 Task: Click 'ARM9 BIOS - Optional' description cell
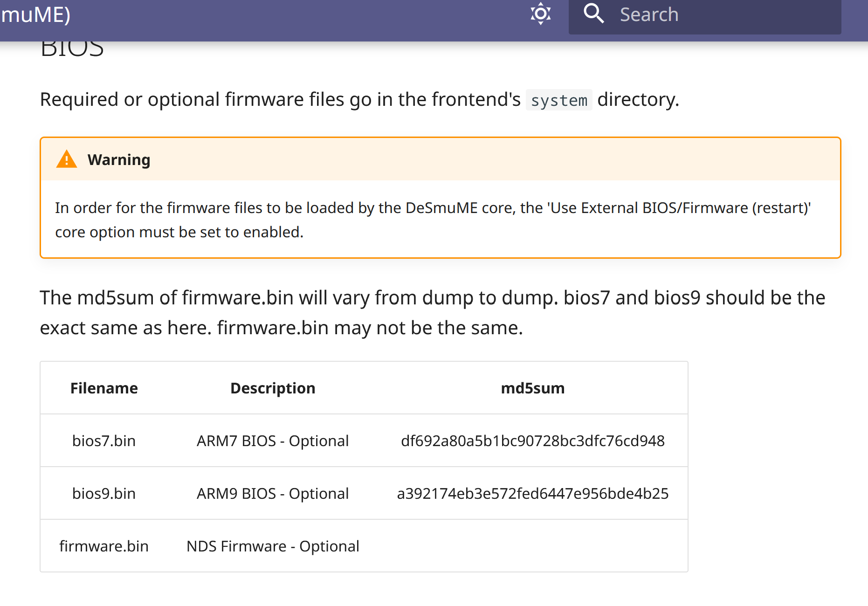pyautogui.click(x=273, y=494)
